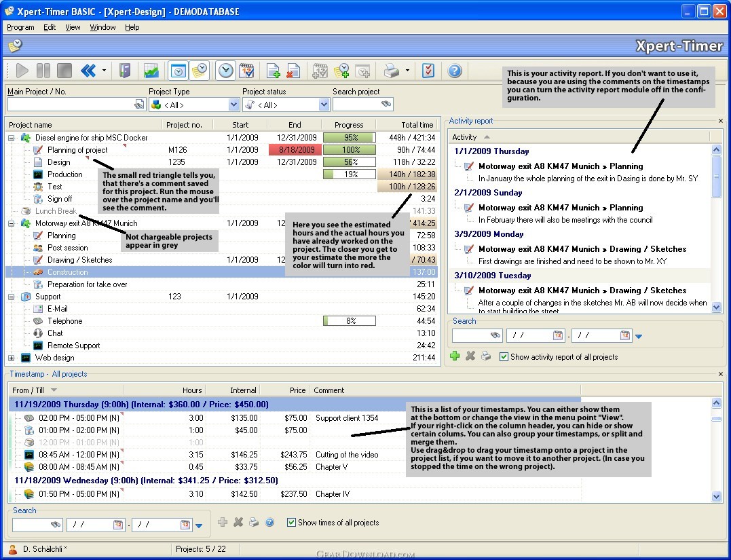Open the printer dropdown arrow

pyautogui.click(x=407, y=71)
